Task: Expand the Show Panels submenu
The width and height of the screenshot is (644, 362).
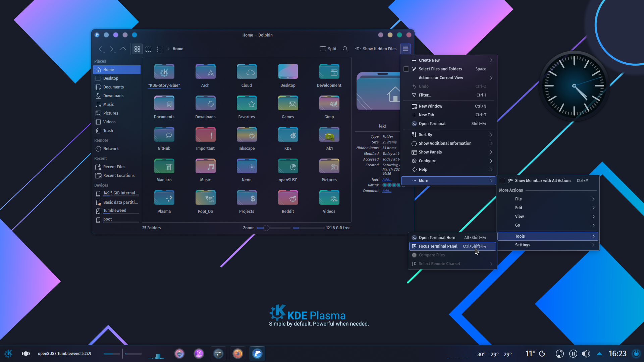Action: [x=448, y=152]
